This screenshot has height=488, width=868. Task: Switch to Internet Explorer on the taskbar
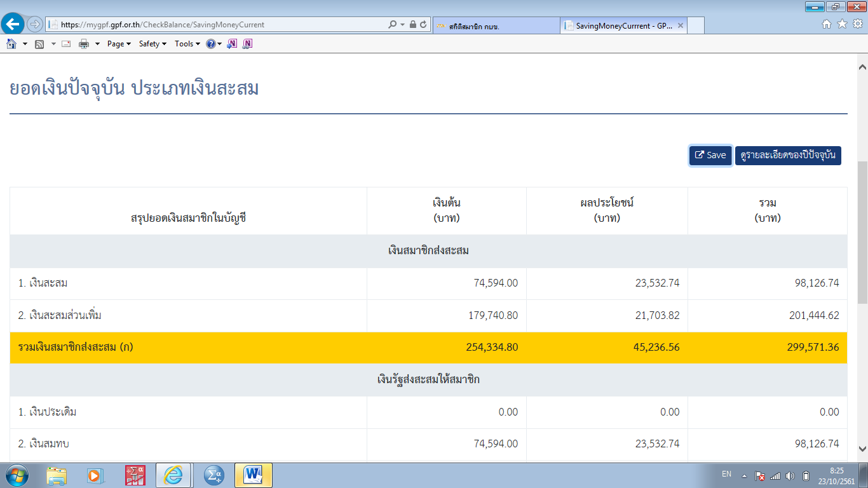point(173,475)
